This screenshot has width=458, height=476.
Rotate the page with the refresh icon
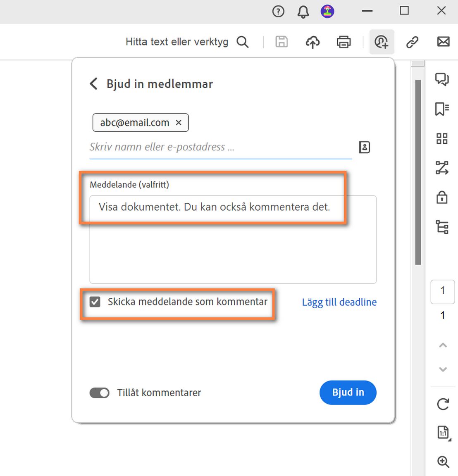(x=443, y=405)
